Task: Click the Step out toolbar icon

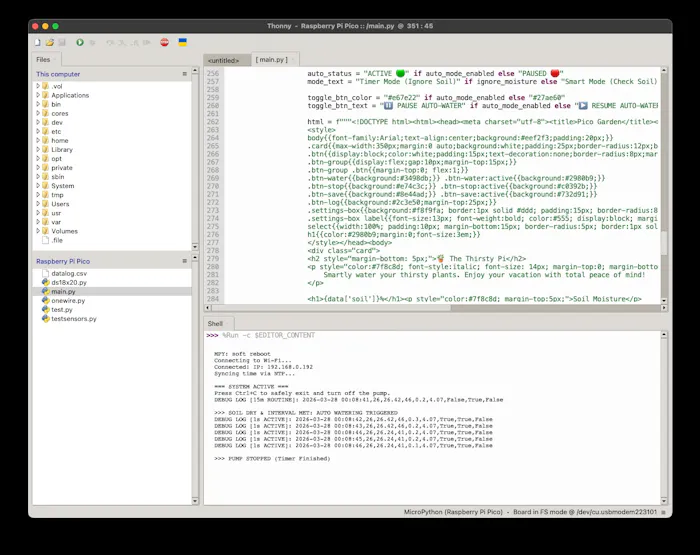Action: click(134, 42)
